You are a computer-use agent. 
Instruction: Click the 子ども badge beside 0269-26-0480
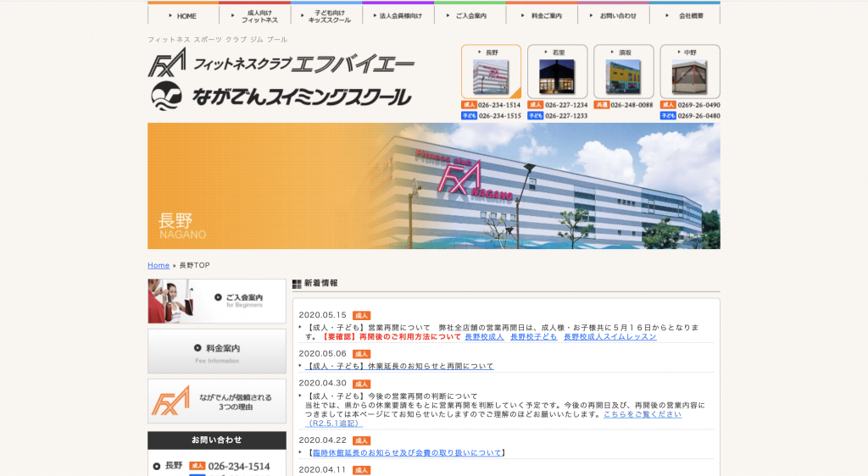click(x=668, y=115)
